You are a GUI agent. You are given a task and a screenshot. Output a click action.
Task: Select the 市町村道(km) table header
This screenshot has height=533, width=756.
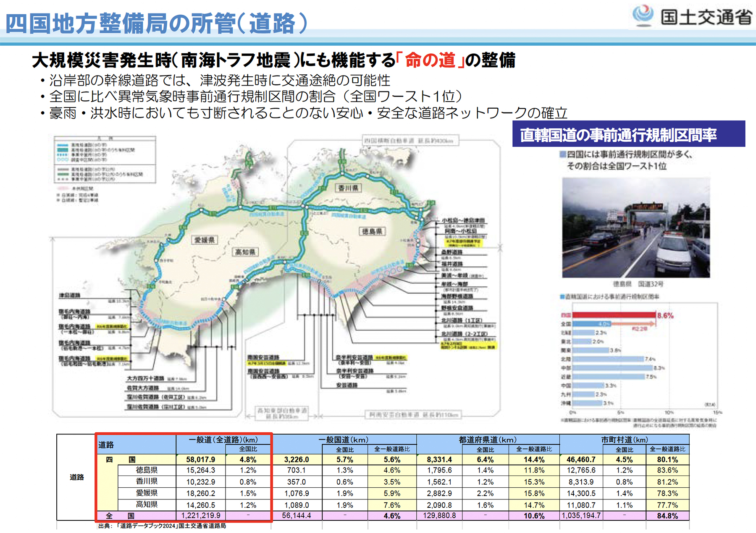pos(624,439)
